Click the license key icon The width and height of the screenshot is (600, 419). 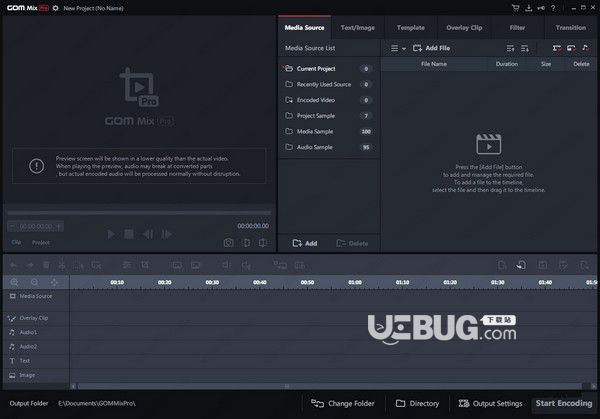click(541, 8)
